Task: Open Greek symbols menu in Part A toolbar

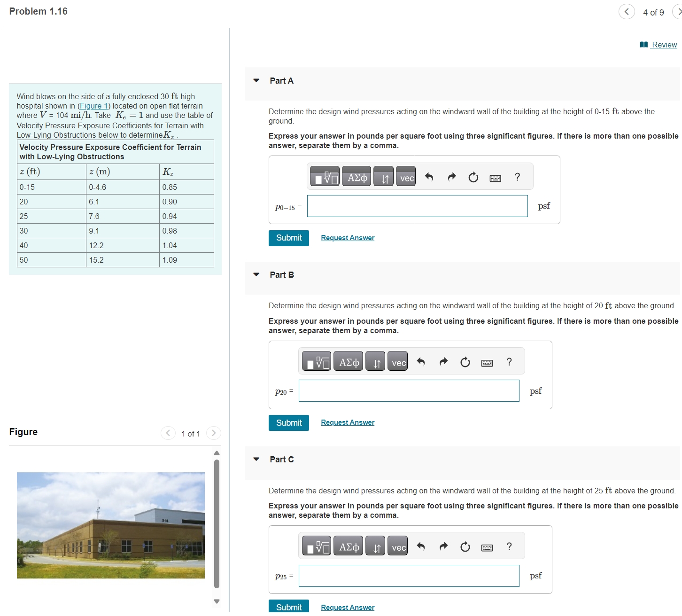Action: coord(356,177)
